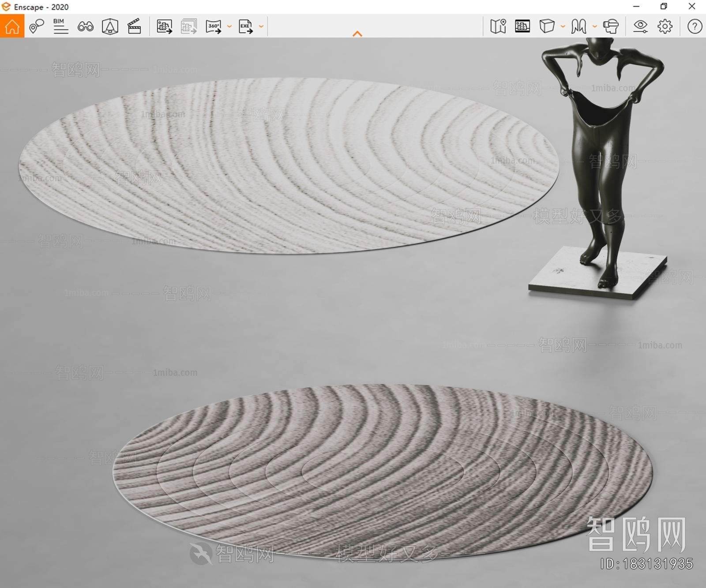
Task: Click the Enscape logo in title bar
Action: pyautogui.click(x=6, y=7)
